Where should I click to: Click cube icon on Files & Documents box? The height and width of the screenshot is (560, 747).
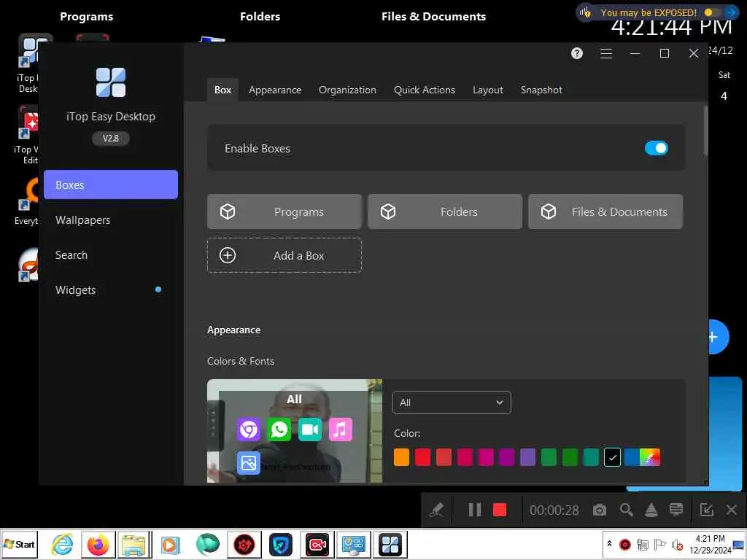(549, 211)
